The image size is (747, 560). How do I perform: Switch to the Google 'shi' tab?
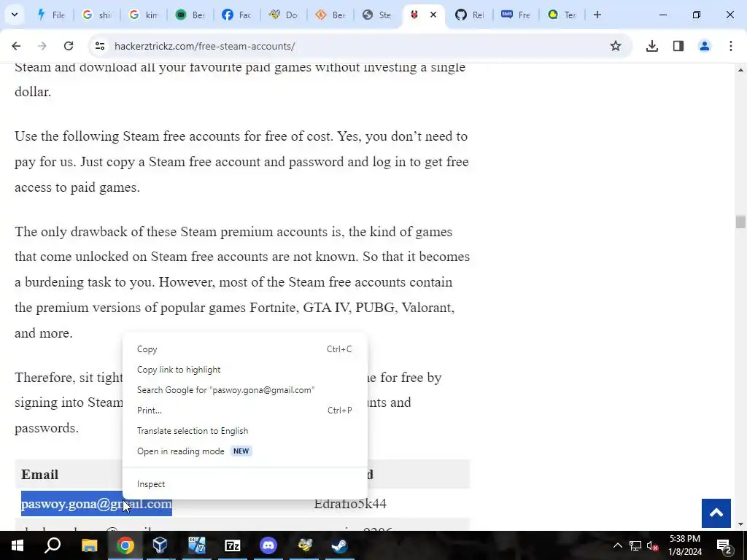97,15
